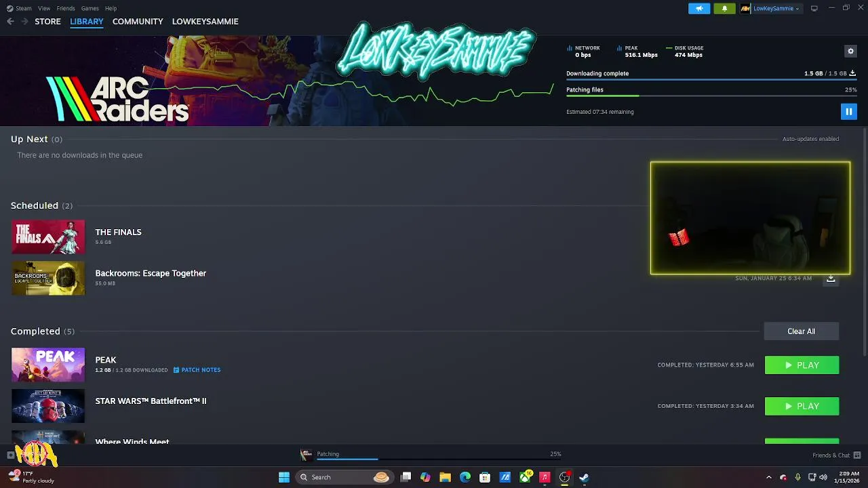Select STAR WARS Battlefront II title
The height and width of the screenshot is (488, 868).
[x=151, y=401]
